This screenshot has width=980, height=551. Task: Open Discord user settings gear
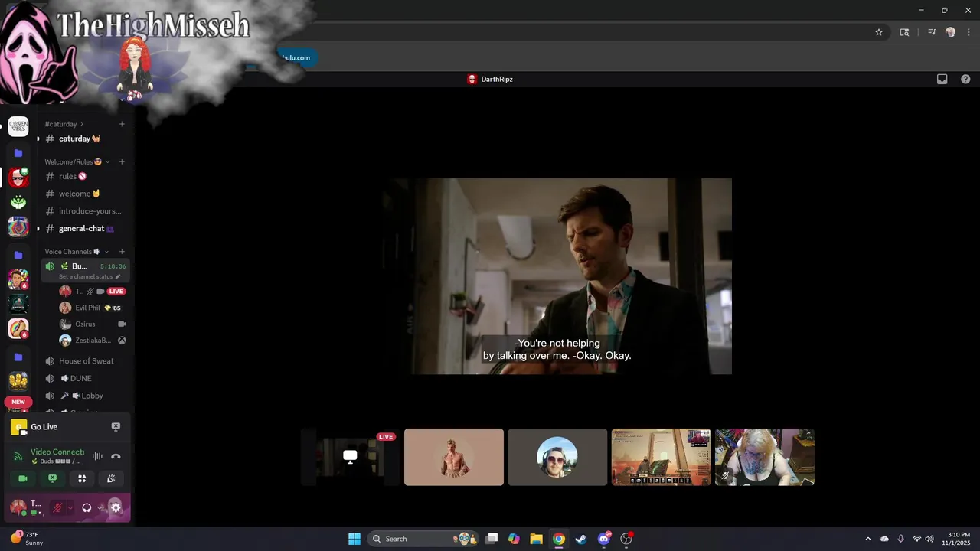pyautogui.click(x=116, y=507)
